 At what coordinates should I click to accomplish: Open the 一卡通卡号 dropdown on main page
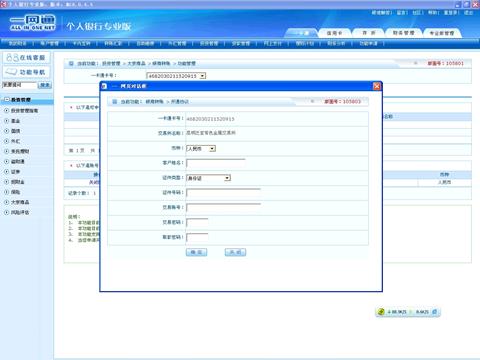176,76
